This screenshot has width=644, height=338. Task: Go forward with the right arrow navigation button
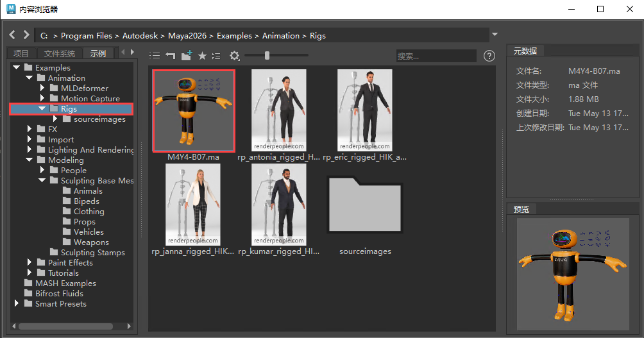coord(26,35)
